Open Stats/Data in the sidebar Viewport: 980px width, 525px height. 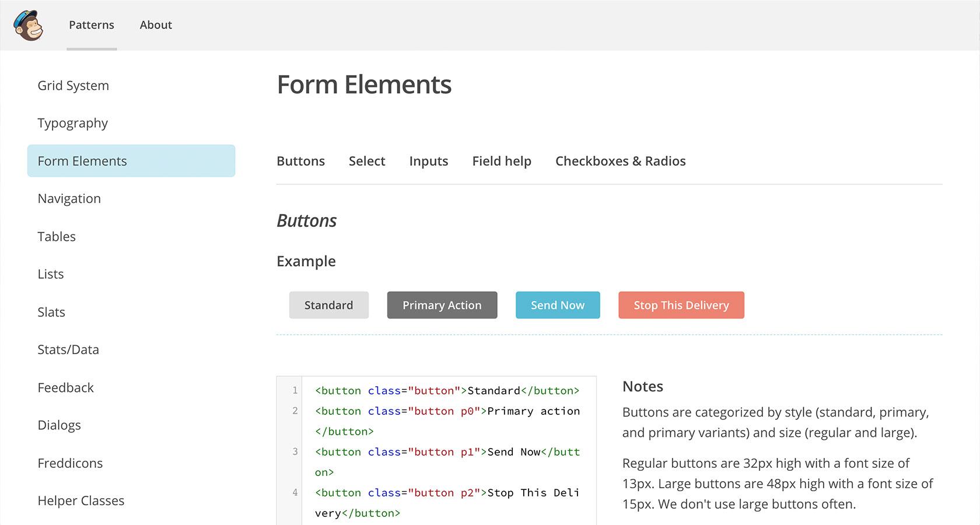click(x=68, y=349)
